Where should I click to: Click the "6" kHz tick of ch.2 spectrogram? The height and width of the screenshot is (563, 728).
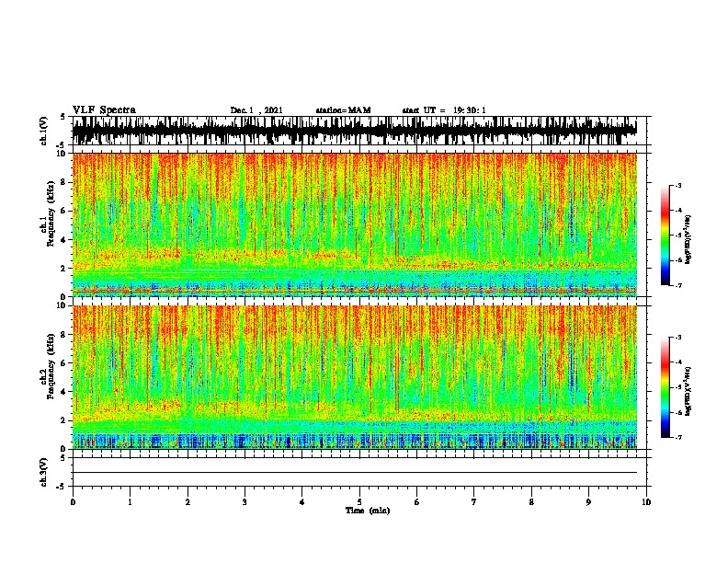[x=65, y=362]
